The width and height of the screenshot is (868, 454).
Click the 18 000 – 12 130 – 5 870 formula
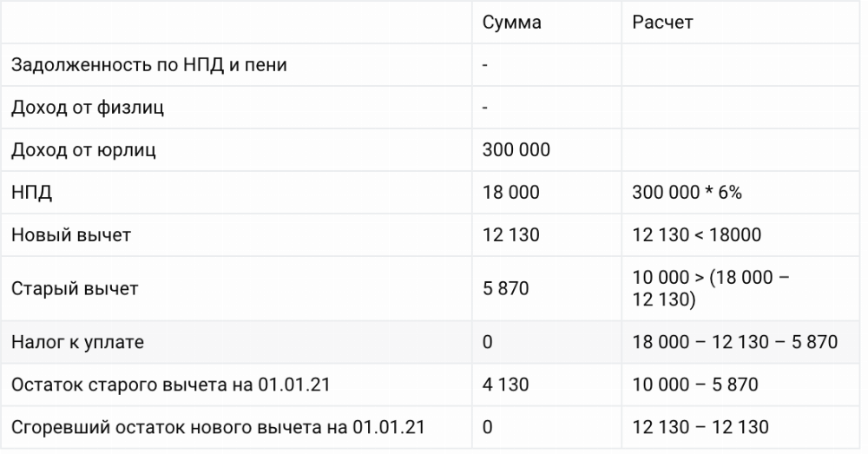coord(735,342)
